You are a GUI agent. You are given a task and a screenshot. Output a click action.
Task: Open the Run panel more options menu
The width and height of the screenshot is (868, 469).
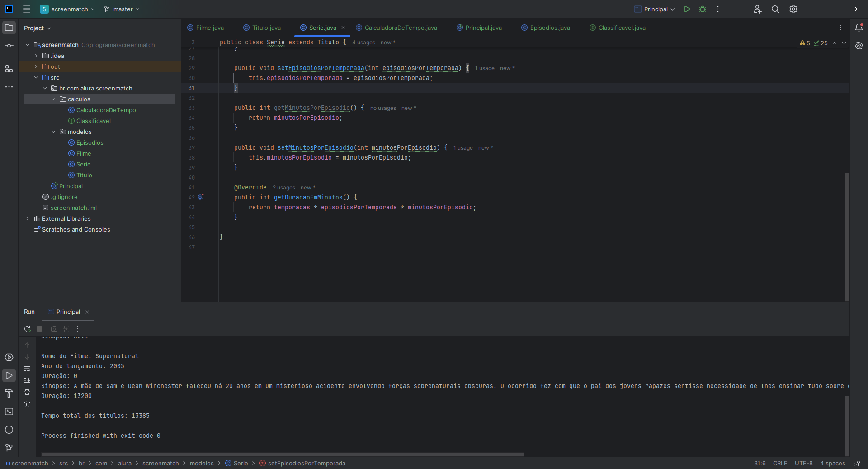[78, 329]
